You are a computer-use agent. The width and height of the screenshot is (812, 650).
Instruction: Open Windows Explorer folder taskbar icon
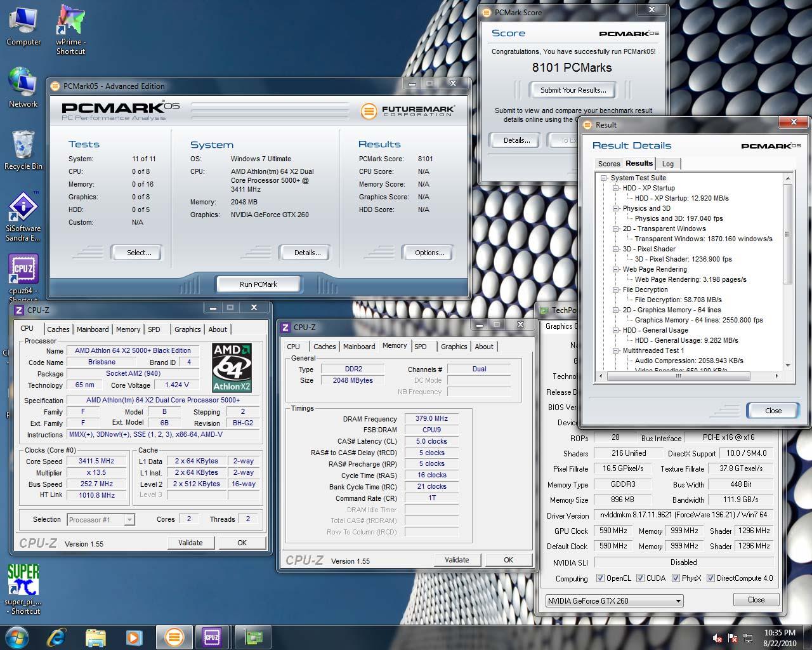[x=96, y=637]
